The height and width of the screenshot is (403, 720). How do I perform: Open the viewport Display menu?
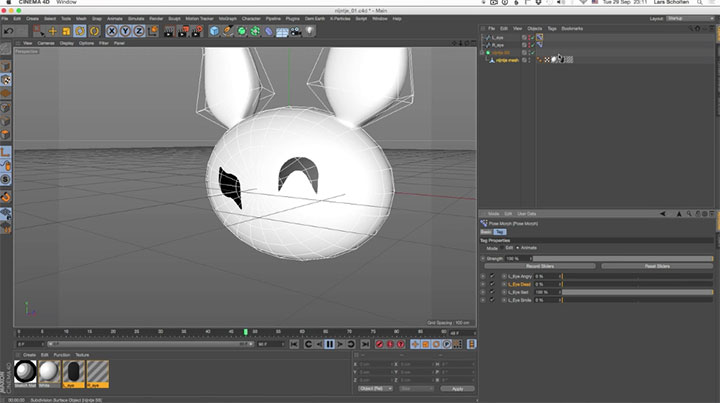[67, 43]
